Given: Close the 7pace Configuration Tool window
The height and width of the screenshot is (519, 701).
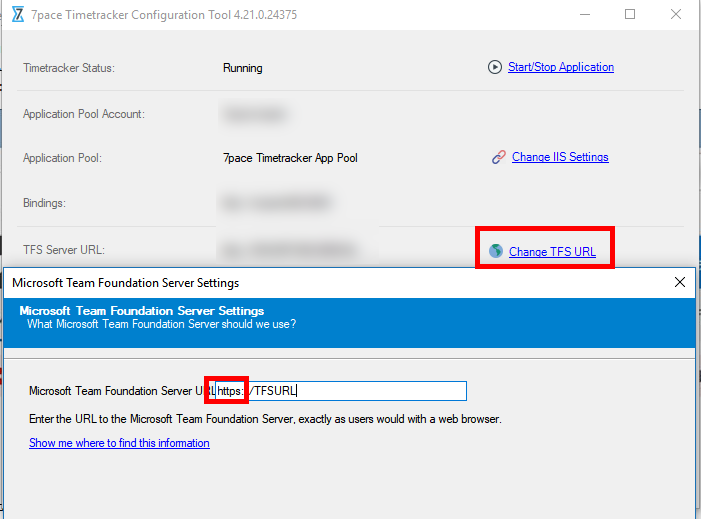Looking at the screenshot, I should click(676, 14).
